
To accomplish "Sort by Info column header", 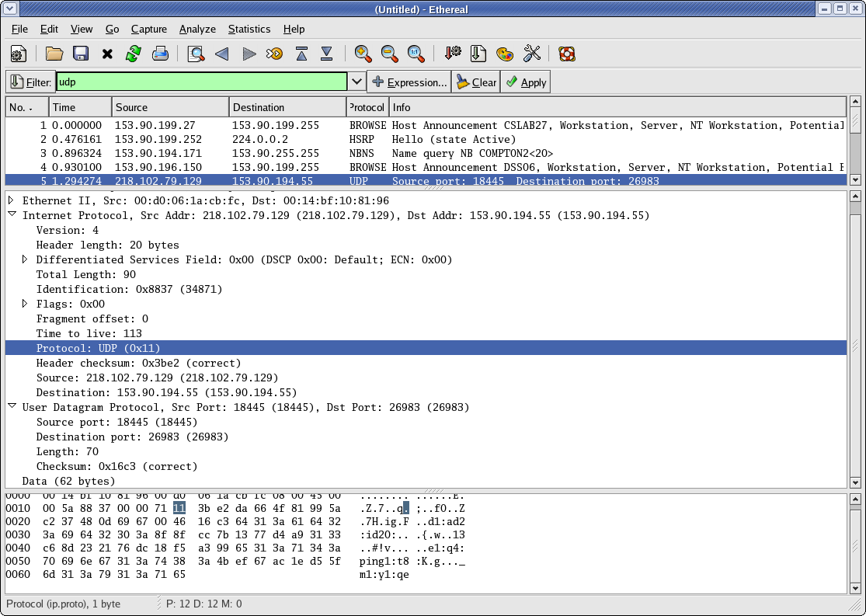I will [617, 107].
